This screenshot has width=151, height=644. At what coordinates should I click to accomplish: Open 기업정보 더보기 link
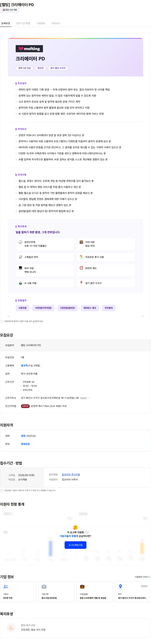point(143,577)
